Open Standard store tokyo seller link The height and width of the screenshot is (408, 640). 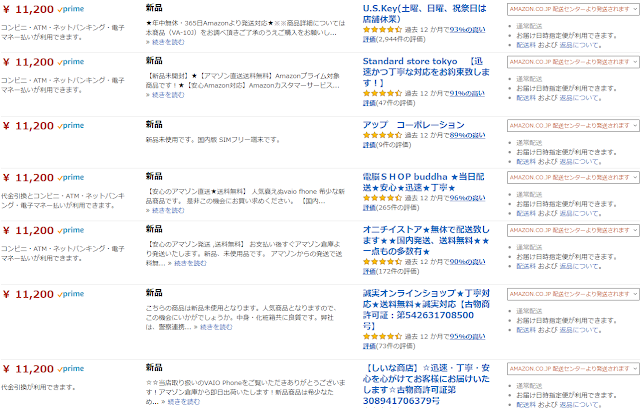pos(426,72)
